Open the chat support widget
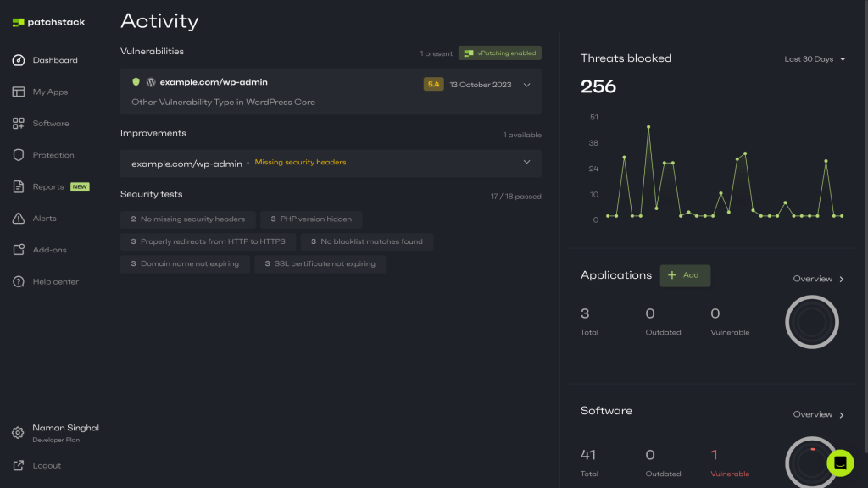This screenshot has height=488, width=868. tap(840, 463)
